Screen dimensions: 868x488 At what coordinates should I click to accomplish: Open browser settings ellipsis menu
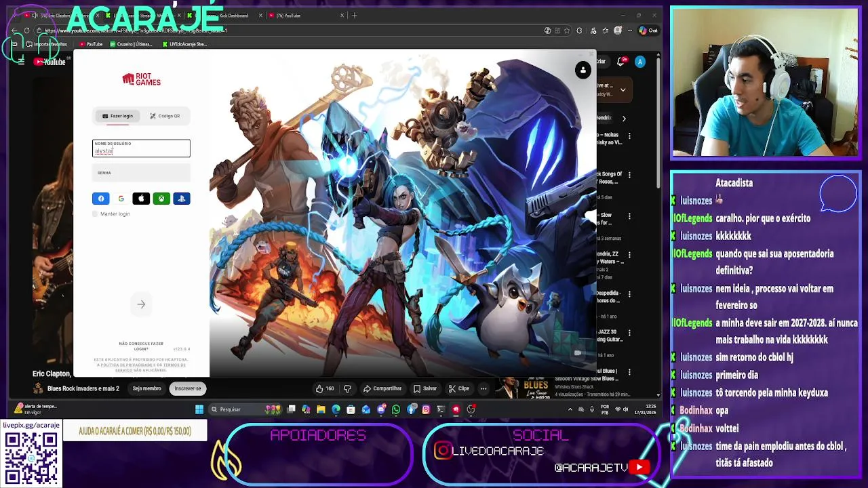click(630, 30)
